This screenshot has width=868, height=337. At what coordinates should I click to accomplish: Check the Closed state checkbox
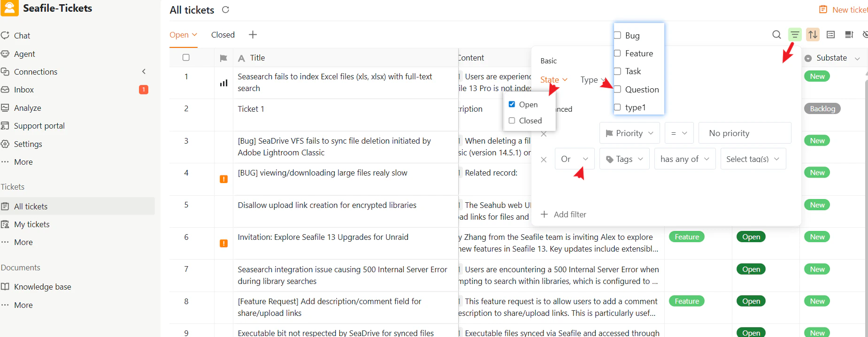coord(512,120)
